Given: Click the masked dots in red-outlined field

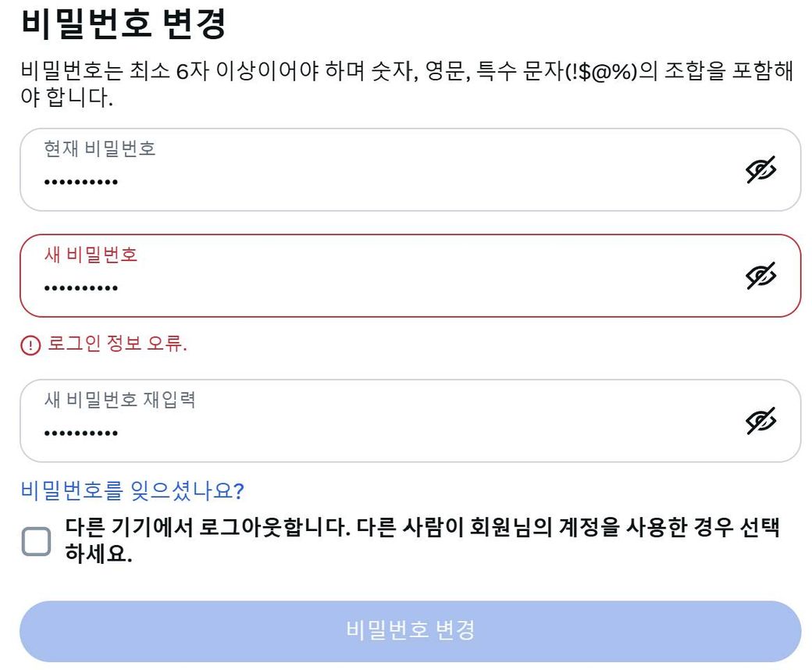Looking at the screenshot, I should tap(81, 289).
